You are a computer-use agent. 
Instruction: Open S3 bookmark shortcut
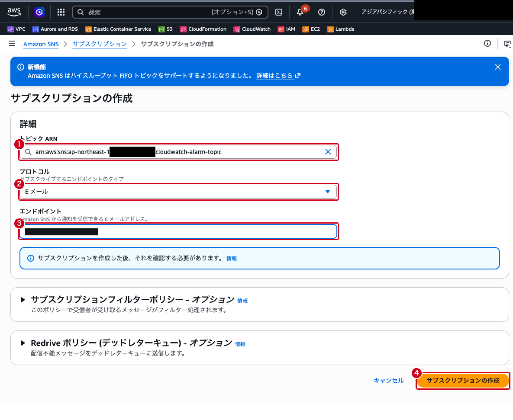pos(165,29)
